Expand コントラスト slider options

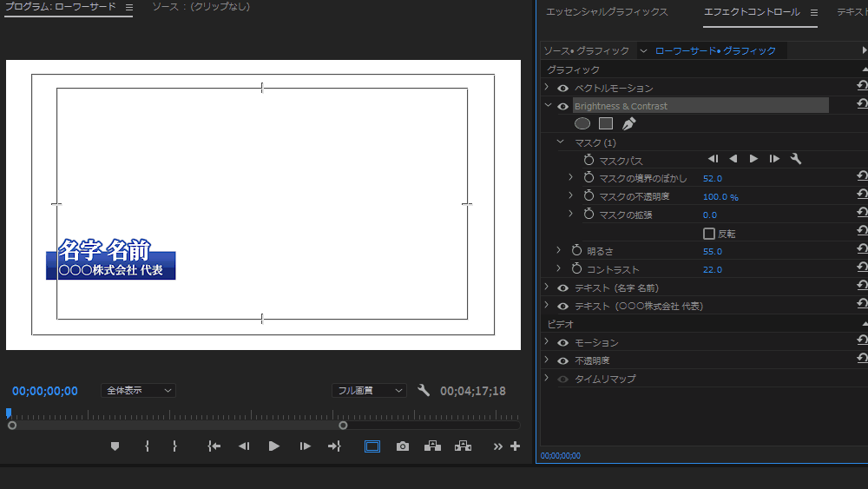558,268
